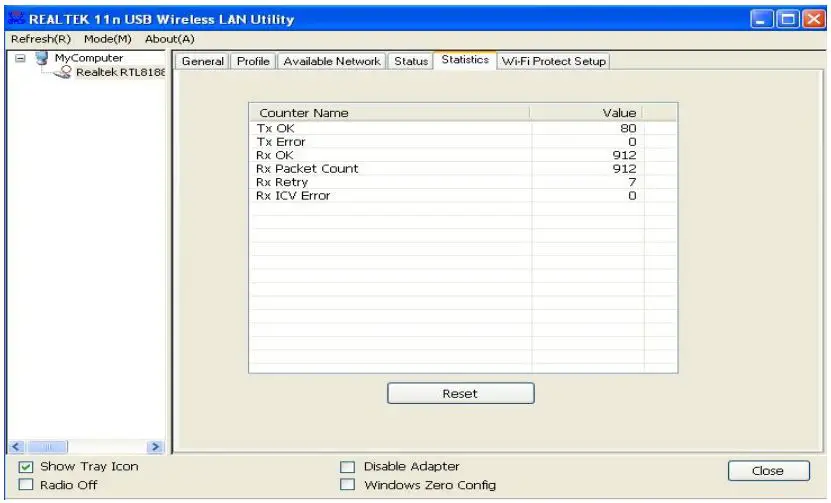Click the Realtek wireless adapter icon
831x503 pixels.
63,73
